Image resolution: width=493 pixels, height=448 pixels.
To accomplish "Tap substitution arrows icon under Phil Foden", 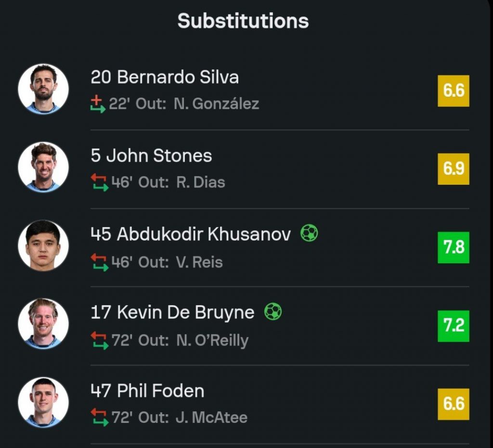I will click(x=99, y=417).
